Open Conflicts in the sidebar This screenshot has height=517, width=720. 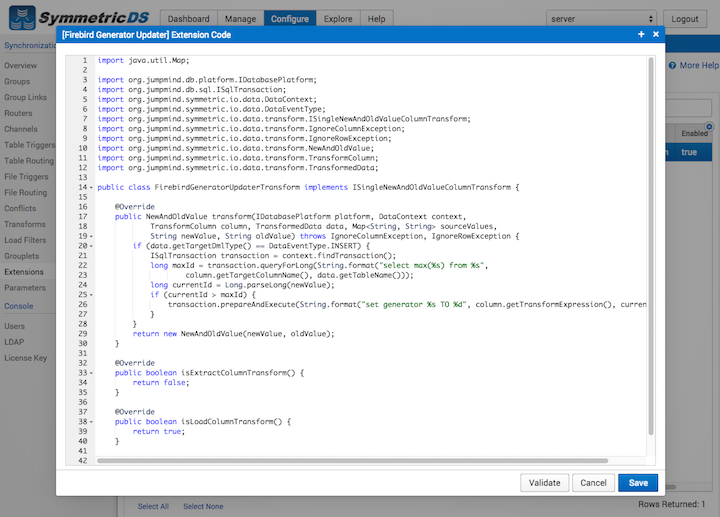pyautogui.click(x=20, y=208)
